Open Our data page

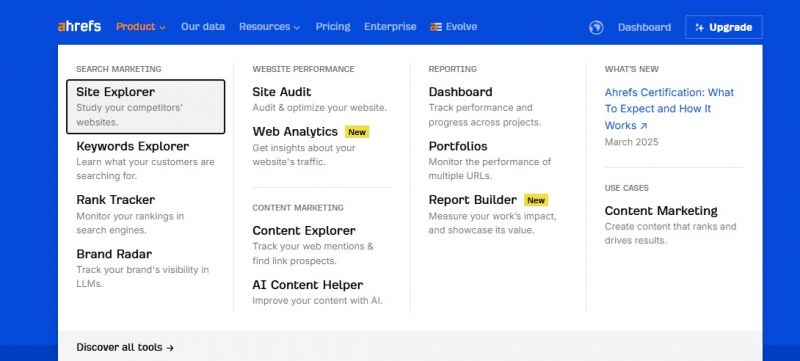pyautogui.click(x=203, y=27)
